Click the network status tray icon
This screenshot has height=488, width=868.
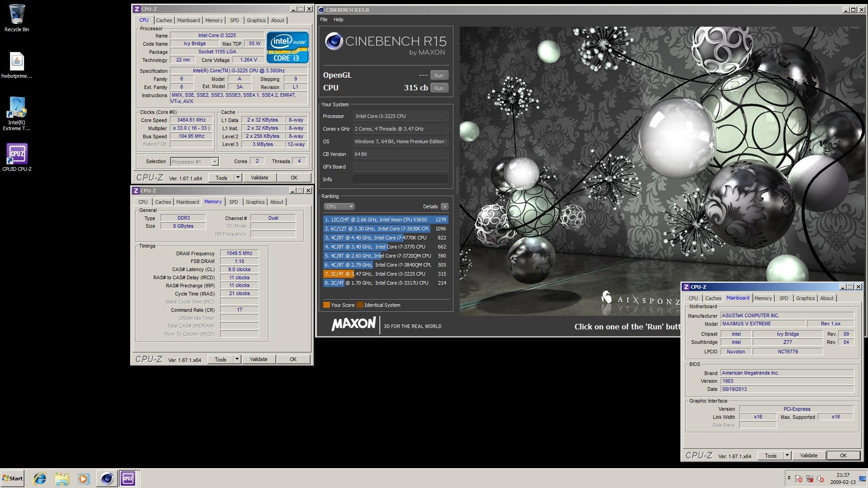810,479
